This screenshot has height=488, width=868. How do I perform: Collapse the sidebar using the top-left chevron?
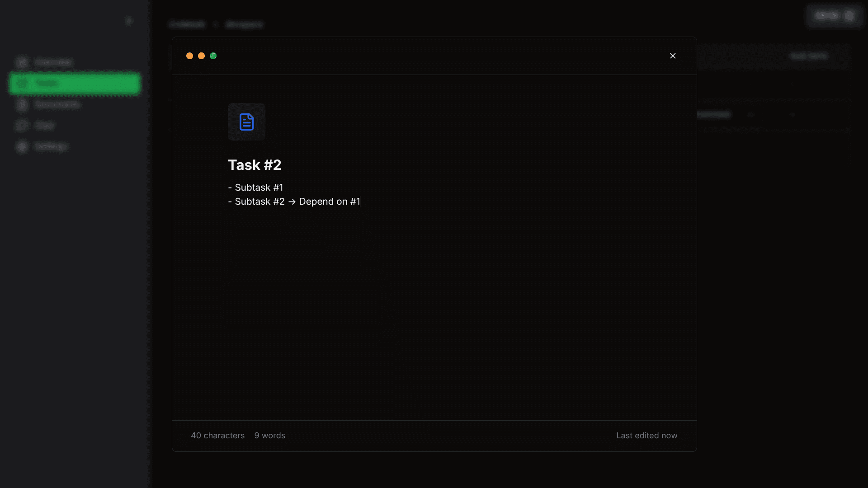coord(128,20)
